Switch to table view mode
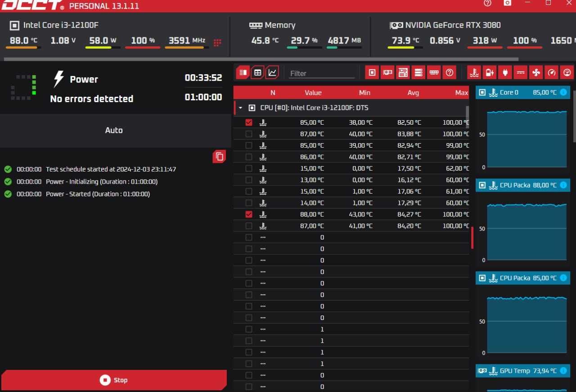576x392 pixels. (257, 72)
